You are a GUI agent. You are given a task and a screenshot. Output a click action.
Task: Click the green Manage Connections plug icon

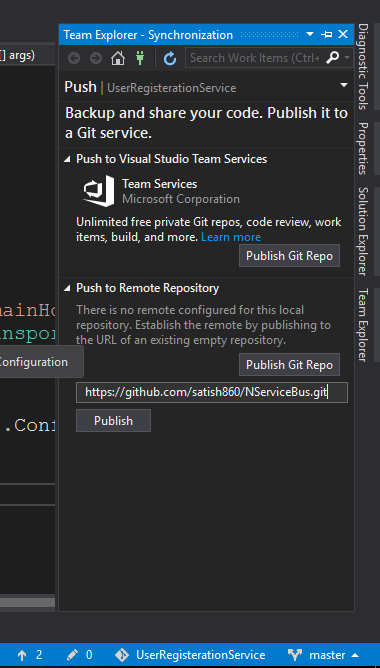pos(140,58)
